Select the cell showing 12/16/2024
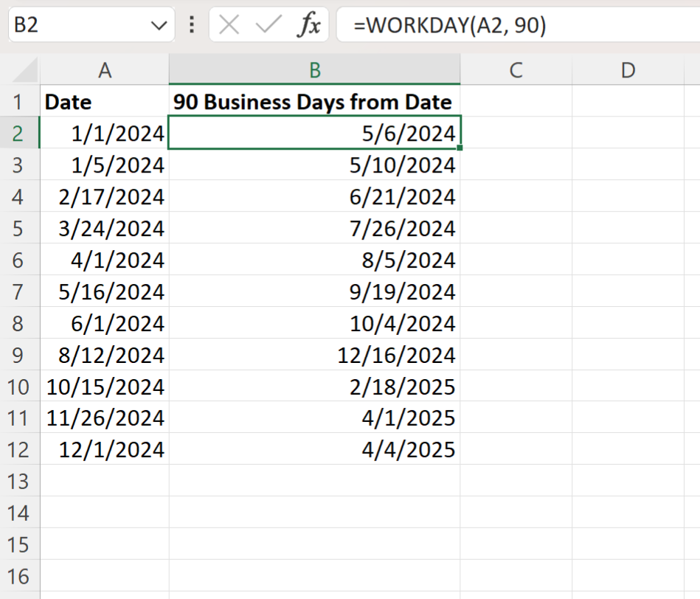 pyautogui.click(x=314, y=355)
